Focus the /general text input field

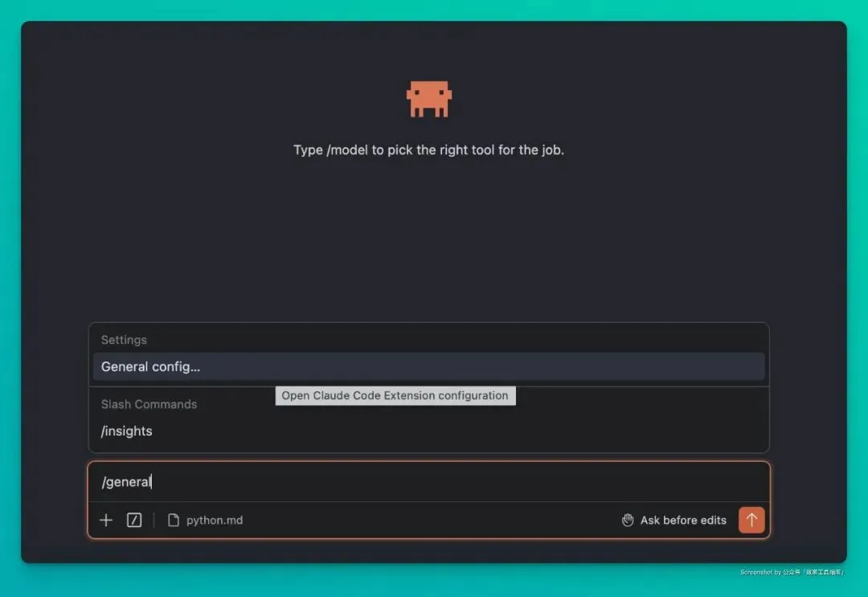point(428,482)
